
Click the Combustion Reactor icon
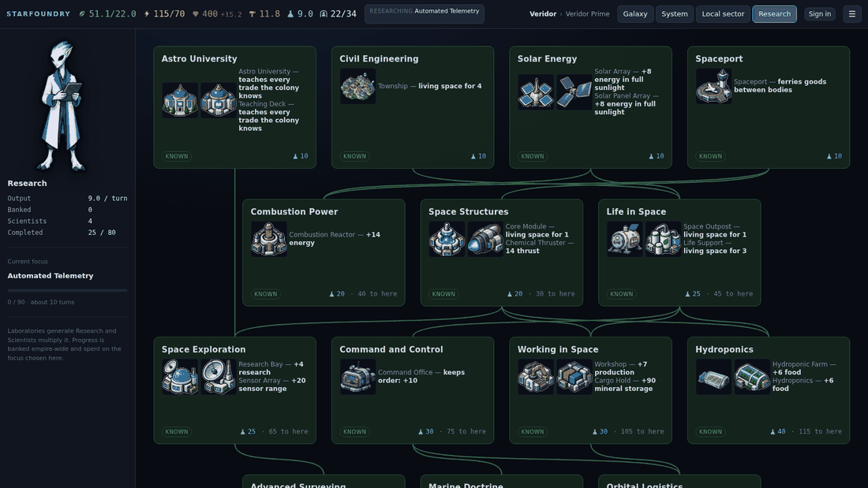(x=268, y=239)
